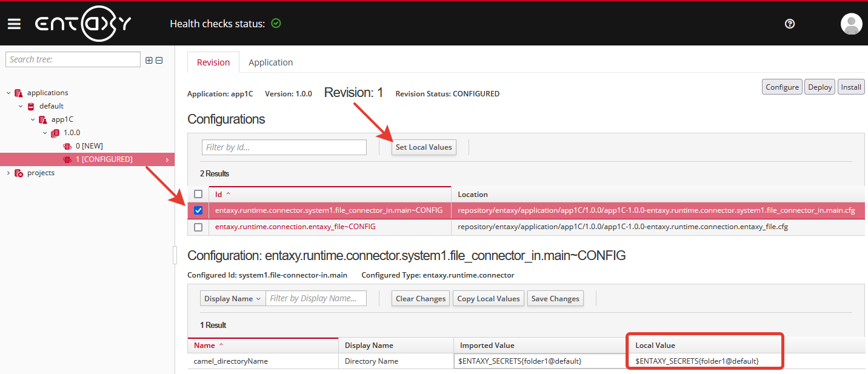Check the entaxy_file connection config checkbox
The image size is (868, 374).
198,227
